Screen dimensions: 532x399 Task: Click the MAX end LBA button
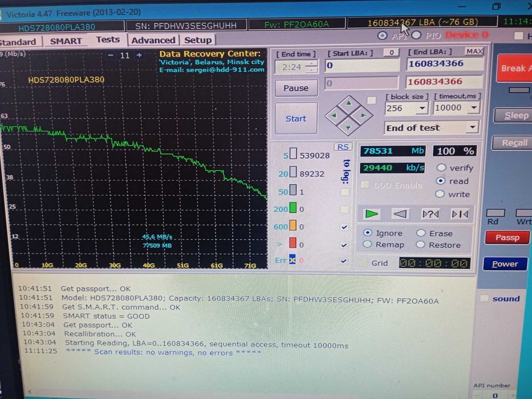click(474, 51)
